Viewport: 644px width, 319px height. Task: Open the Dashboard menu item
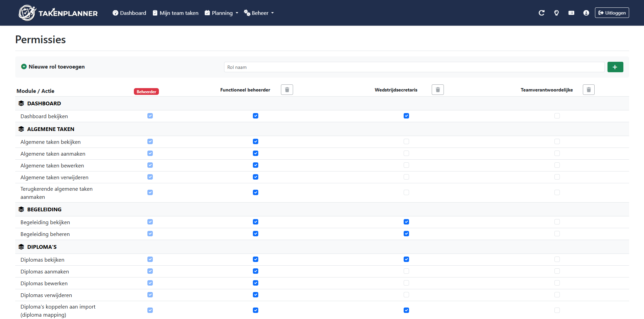(129, 13)
